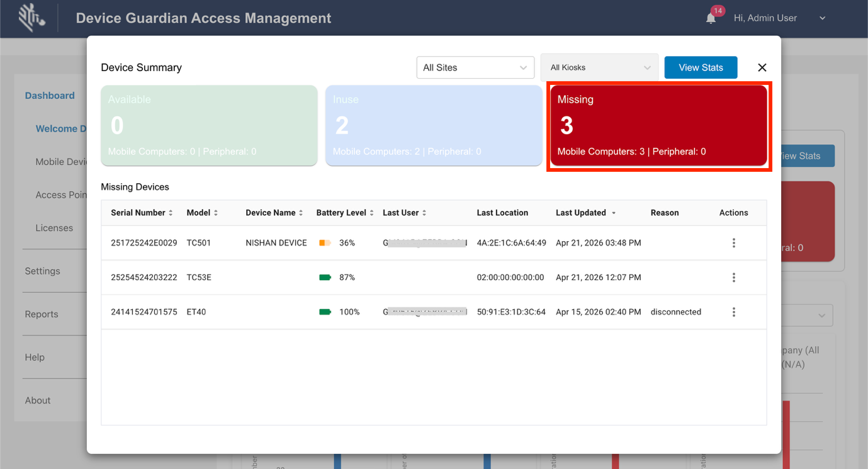Open actions menu for TC53E device

(x=733, y=278)
